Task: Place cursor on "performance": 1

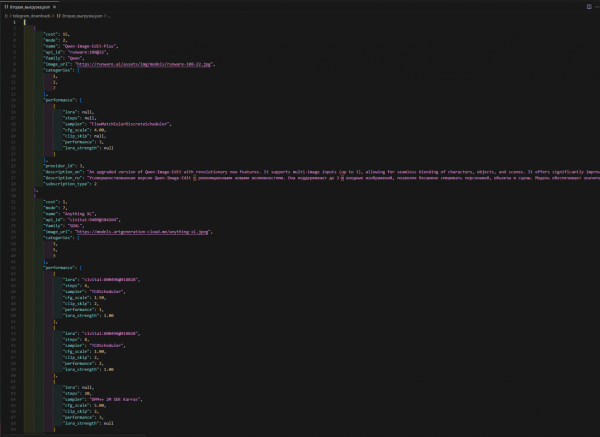Action: point(83,310)
